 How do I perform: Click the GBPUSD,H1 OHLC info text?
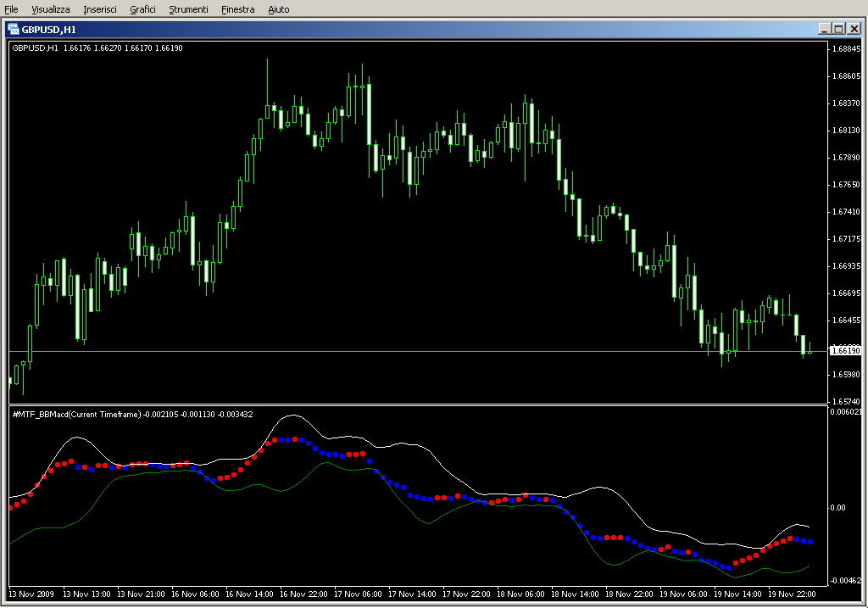[x=97, y=47]
